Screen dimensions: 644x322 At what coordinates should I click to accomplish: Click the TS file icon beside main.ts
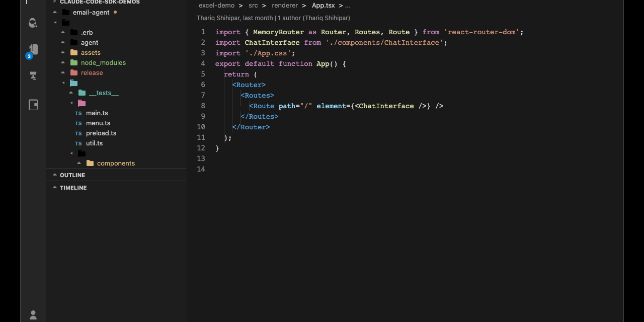[78, 113]
